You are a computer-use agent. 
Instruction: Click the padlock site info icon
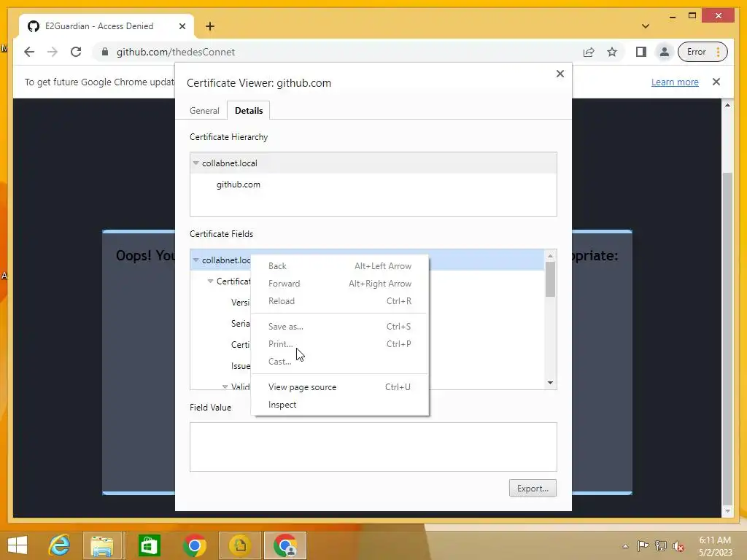[105, 52]
